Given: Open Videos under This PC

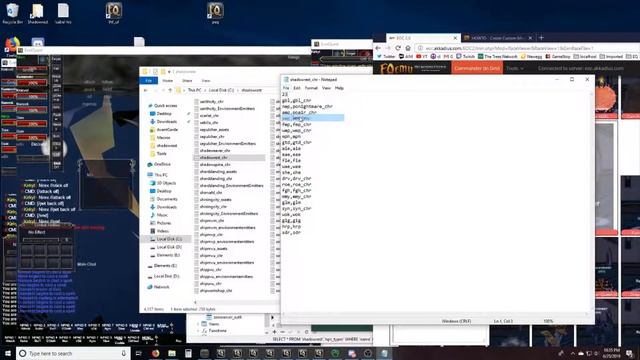Looking at the screenshot, I should pos(162,231).
